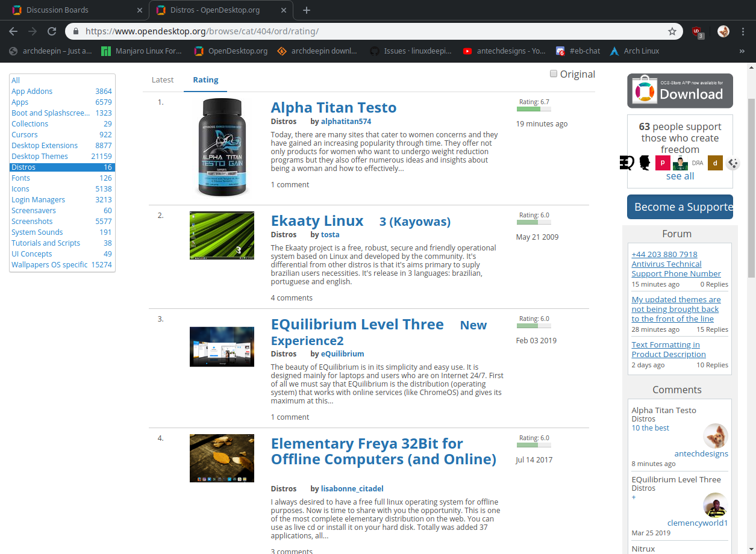The height and width of the screenshot is (554, 756).
Task: Open antechdesigns commenter profile link
Action: (x=701, y=453)
